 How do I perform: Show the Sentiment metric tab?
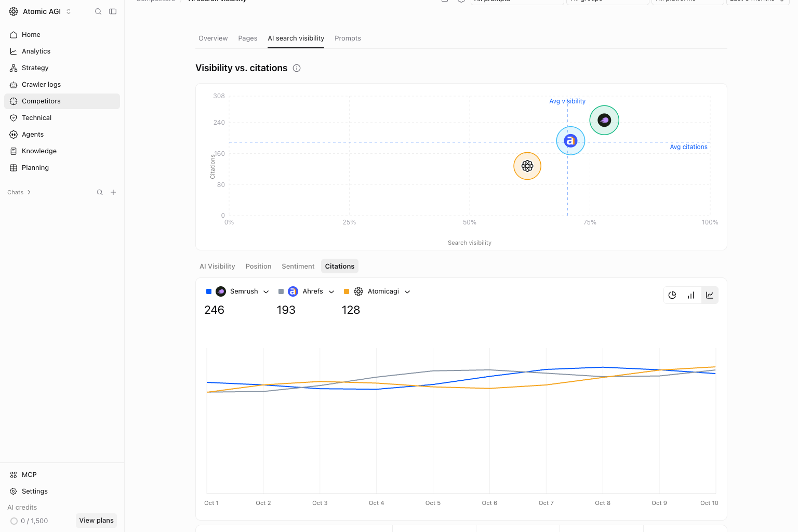(x=298, y=267)
